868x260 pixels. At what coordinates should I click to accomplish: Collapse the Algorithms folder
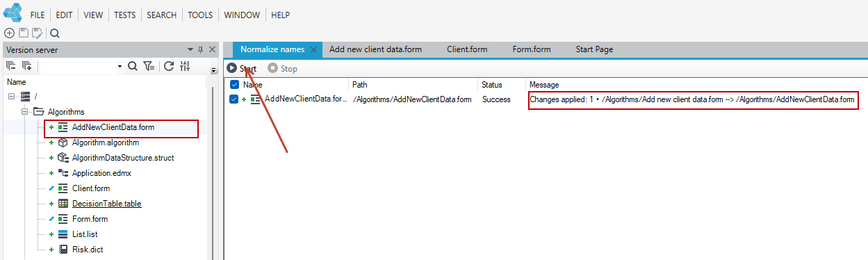pyautogui.click(x=24, y=111)
